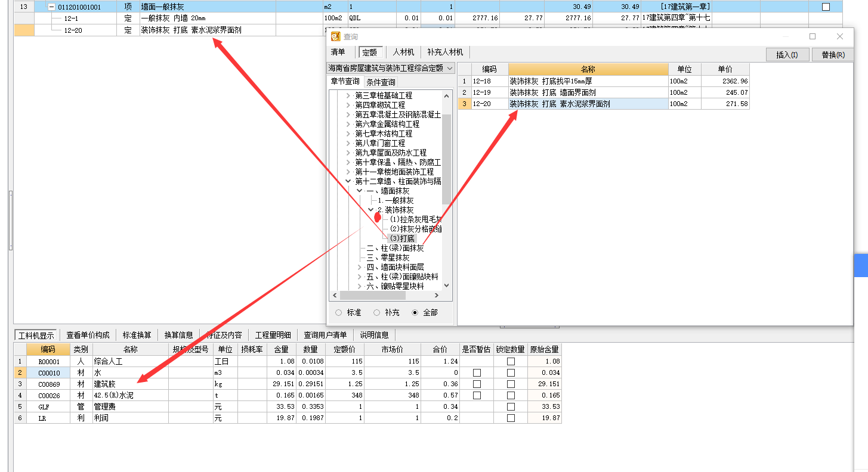Click the 名称 column header in the 查询 dialog
Screen dimensions: 868x472
[588, 69]
